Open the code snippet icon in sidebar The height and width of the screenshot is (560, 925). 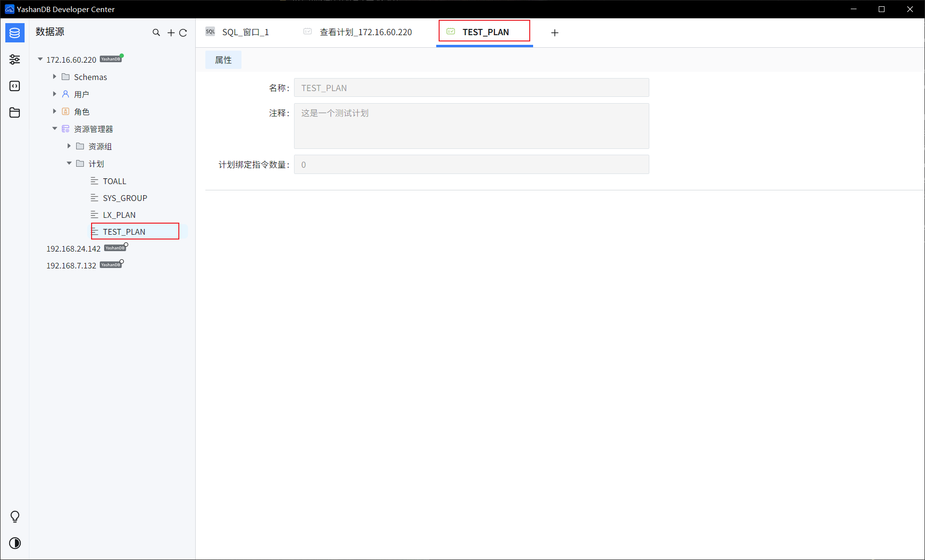(15, 86)
